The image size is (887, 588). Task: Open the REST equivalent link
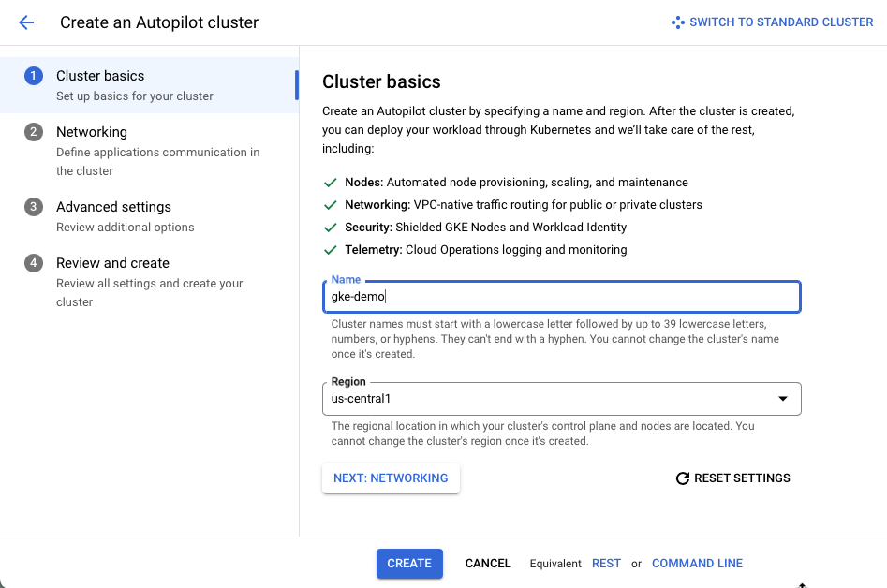(606, 563)
